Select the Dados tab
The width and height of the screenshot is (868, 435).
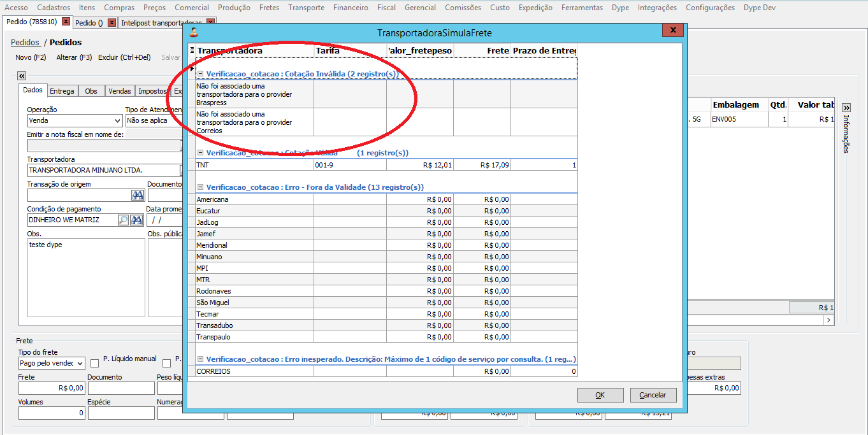[x=33, y=90]
